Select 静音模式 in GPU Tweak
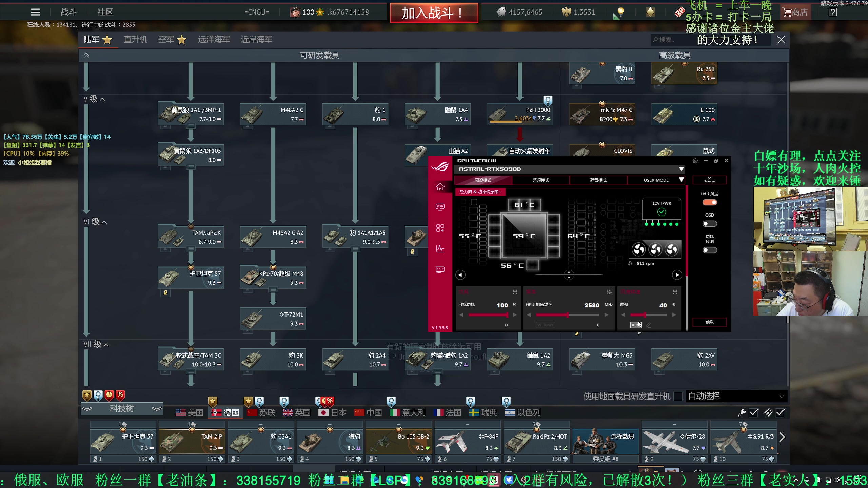 [598, 180]
